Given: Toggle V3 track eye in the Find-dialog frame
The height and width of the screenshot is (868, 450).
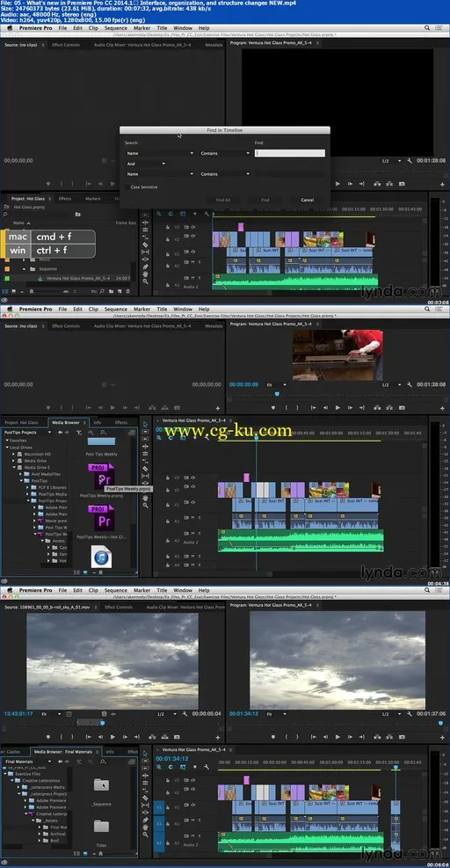Looking at the screenshot, I should pyautogui.click(x=193, y=226).
